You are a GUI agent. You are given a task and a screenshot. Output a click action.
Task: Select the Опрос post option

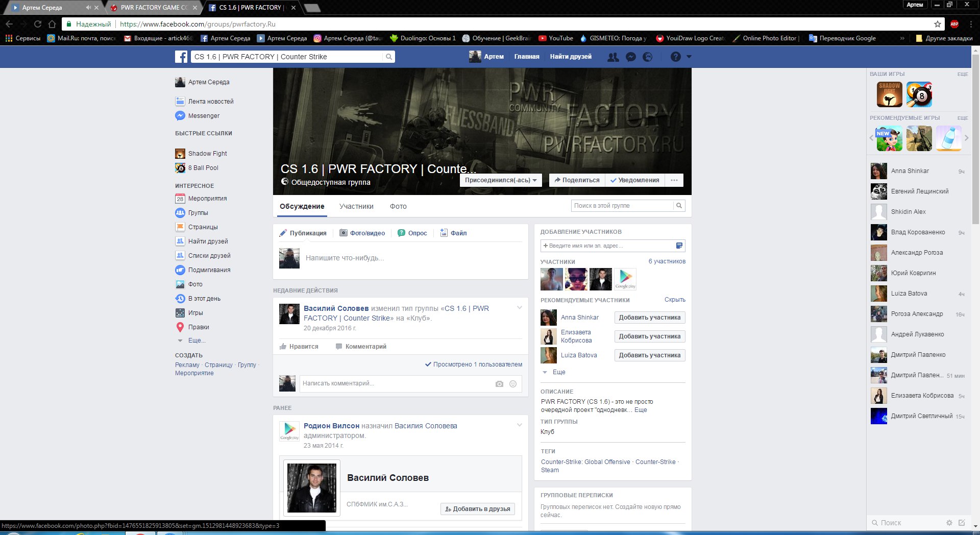(412, 233)
